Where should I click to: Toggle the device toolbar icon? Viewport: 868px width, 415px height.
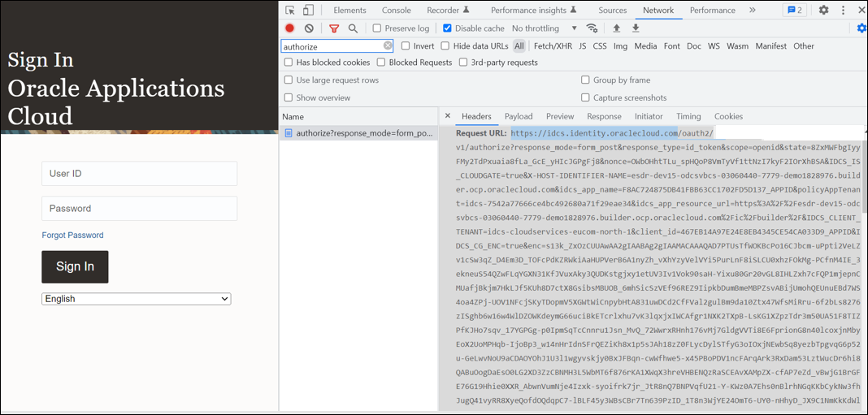(x=308, y=10)
